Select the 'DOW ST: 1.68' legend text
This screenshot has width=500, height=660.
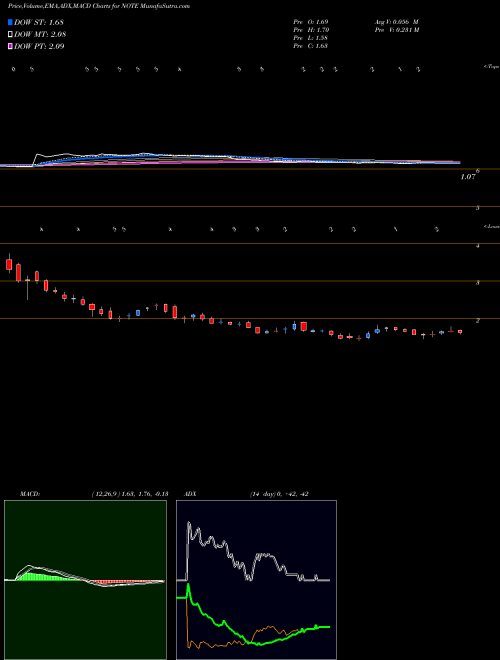[39, 22]
